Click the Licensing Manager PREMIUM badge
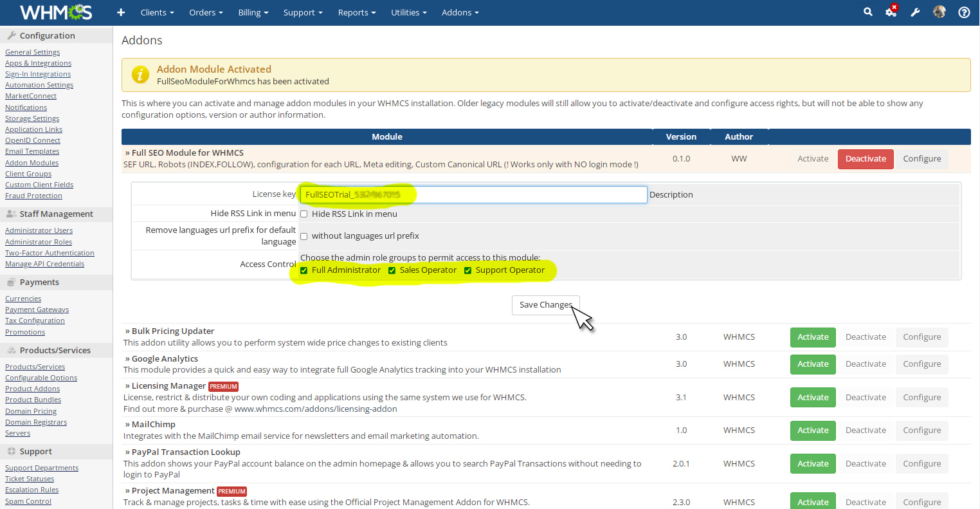 coord(223,387)
